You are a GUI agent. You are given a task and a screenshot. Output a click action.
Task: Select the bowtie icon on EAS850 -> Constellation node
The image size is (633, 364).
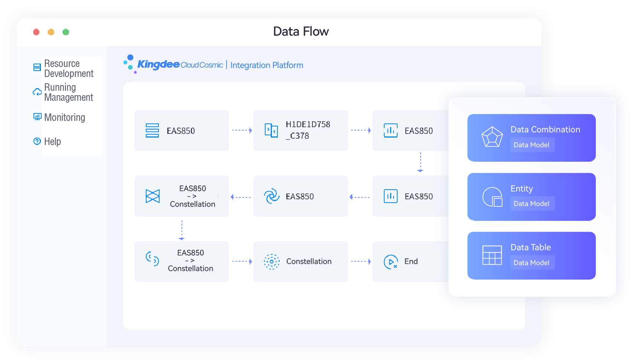pos(152,196)
